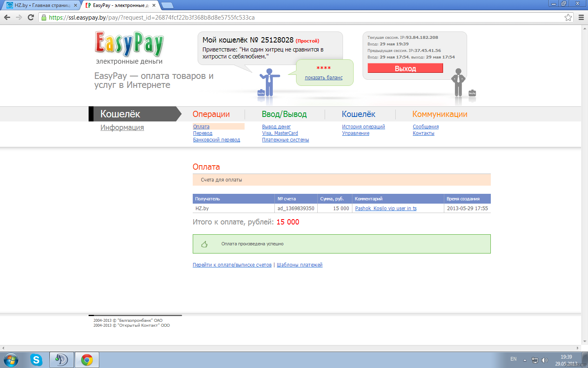Open Управление link
Screen dimensions: 588x368
[356, 133]
